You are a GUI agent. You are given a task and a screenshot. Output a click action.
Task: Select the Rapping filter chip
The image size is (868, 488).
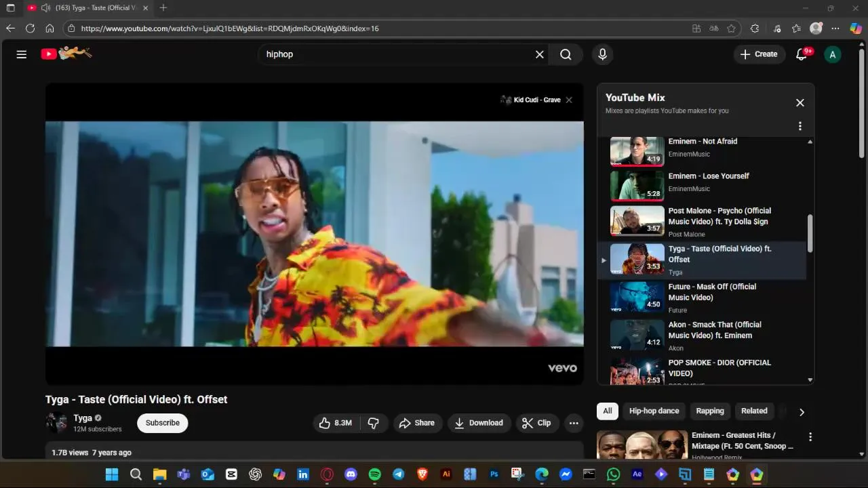tap(710, 411)
